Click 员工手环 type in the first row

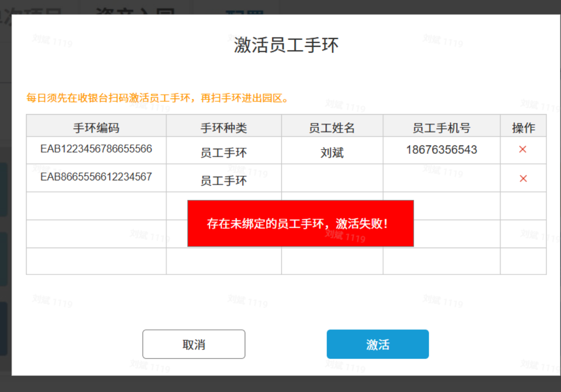(x=223, y=152)
